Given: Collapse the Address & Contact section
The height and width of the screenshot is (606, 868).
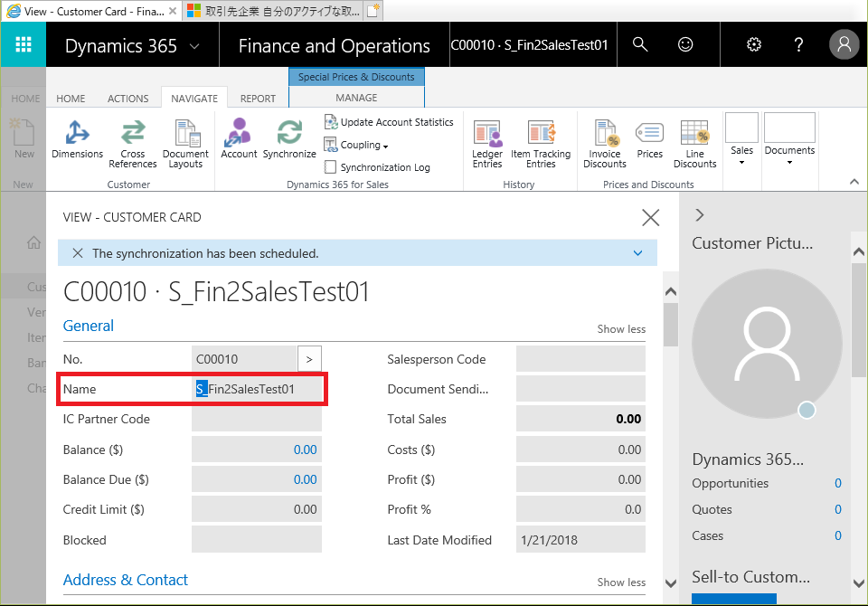Looking at the screenshot, I should click(125, 580).
